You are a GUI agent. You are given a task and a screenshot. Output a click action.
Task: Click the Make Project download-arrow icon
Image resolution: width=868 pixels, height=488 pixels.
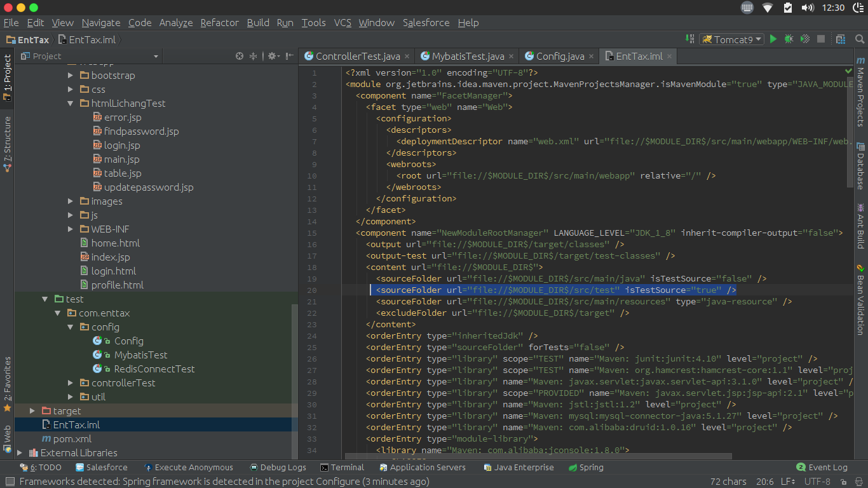[x=691, y=39]
